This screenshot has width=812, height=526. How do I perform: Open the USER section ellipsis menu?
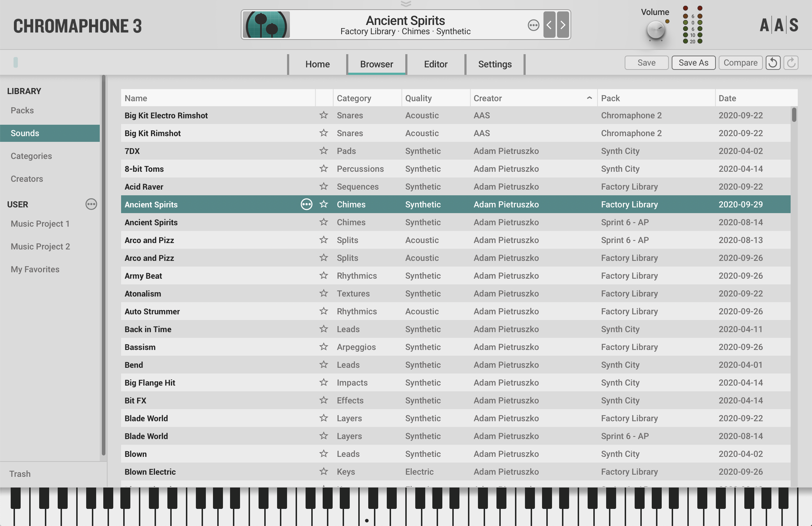point(91,204)
